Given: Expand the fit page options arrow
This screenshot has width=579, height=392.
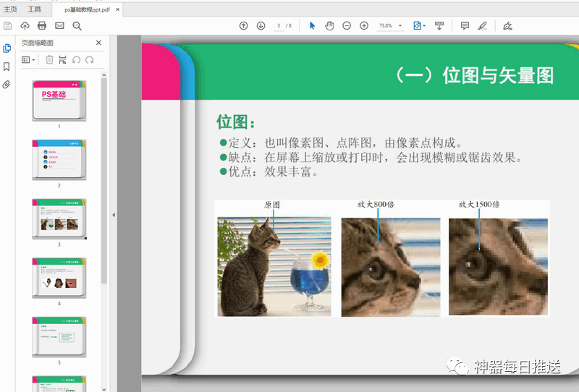Looking at the screenshot, I should pos(424,25).
